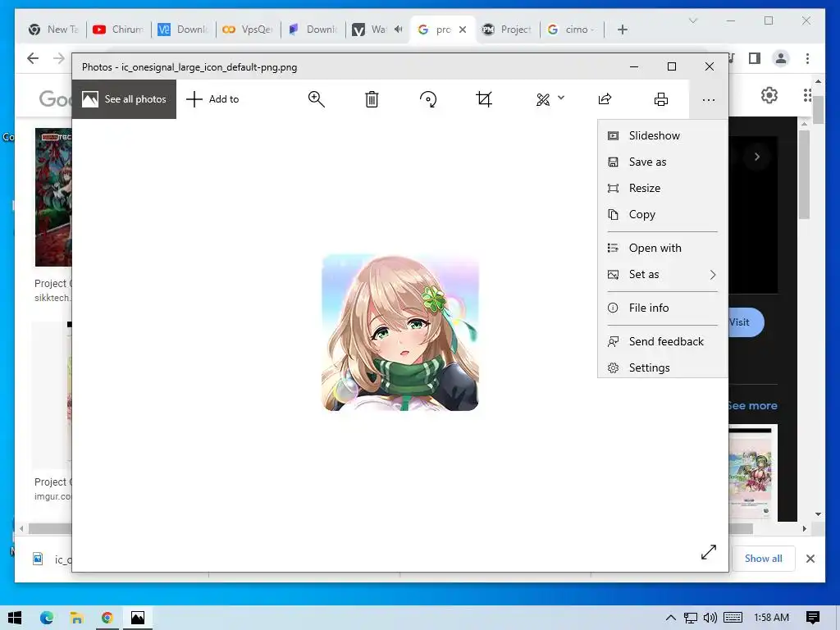
Task: Open Chrome side panel icon
Action: (755, 58)
